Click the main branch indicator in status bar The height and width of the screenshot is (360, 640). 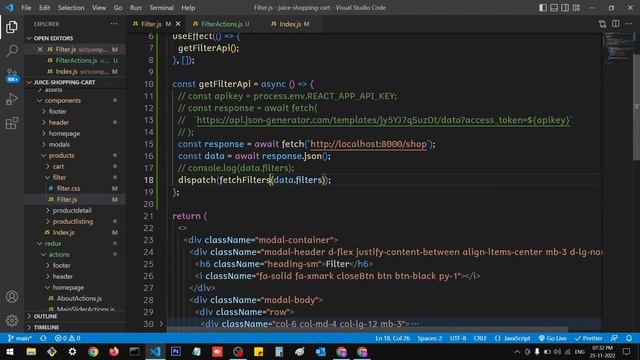[x=20, y=338]
